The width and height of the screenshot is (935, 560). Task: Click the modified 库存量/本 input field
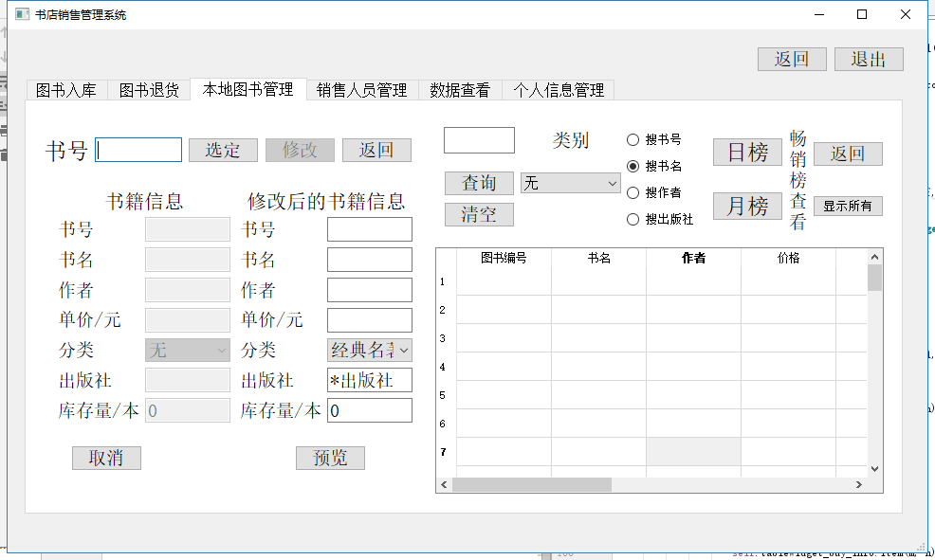(x=370, y=410)
